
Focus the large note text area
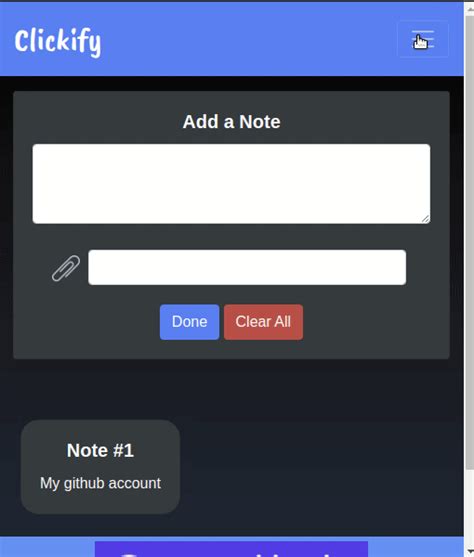point(231,184)
